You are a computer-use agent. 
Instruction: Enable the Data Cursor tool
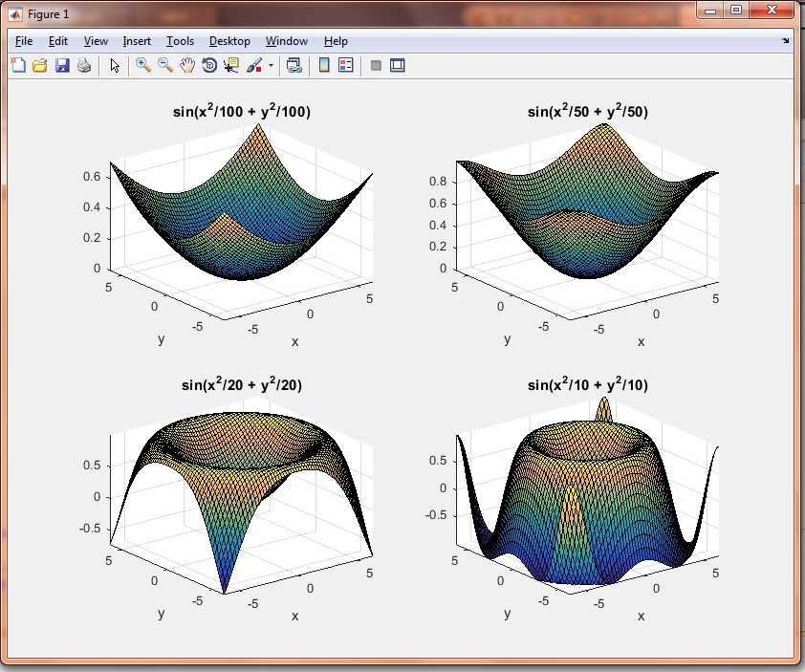click(231, 65)
